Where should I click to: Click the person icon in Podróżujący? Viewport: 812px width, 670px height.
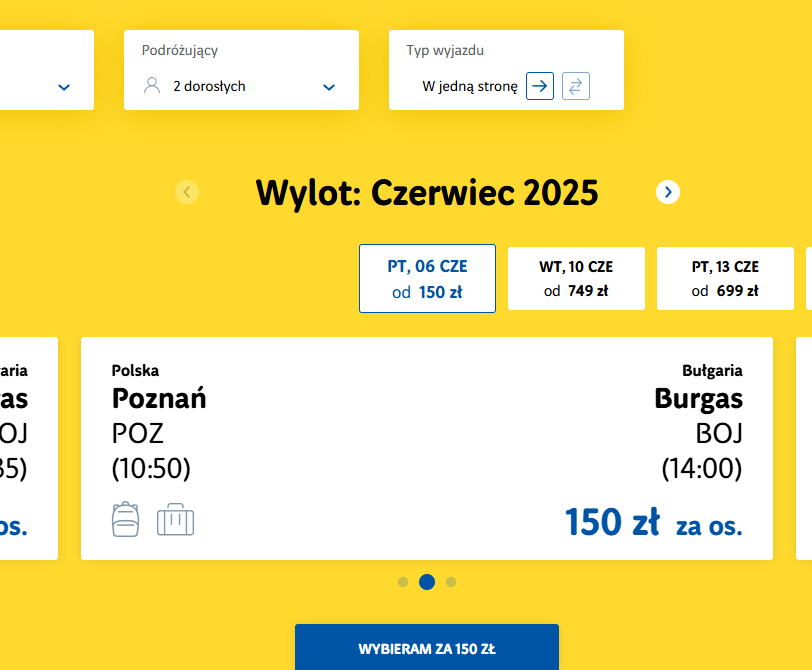(x=152, y=85)
